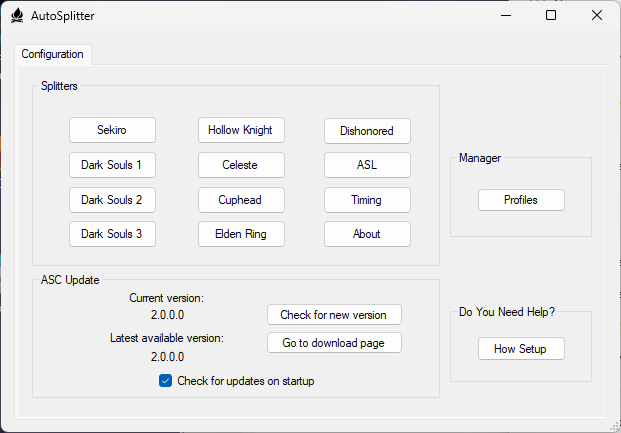Open the Elden Ring splitter
This screenshot has height=433, width=621.
coord(241,234)
